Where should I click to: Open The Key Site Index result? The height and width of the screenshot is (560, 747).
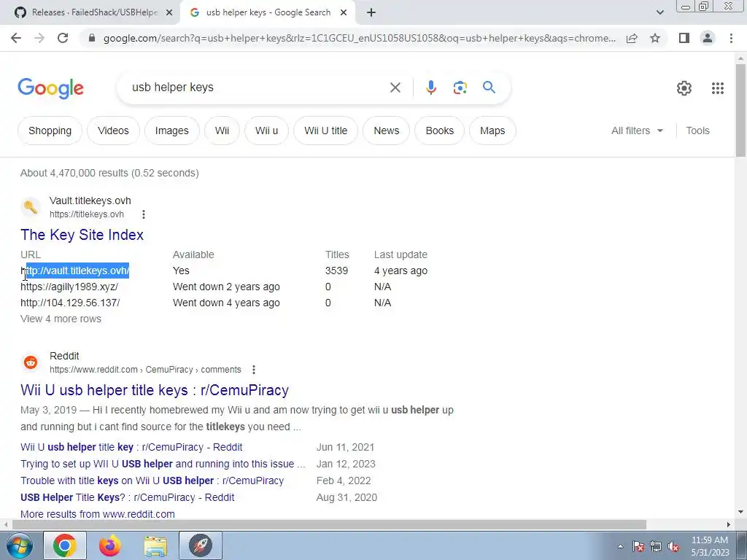pos(82,235)
